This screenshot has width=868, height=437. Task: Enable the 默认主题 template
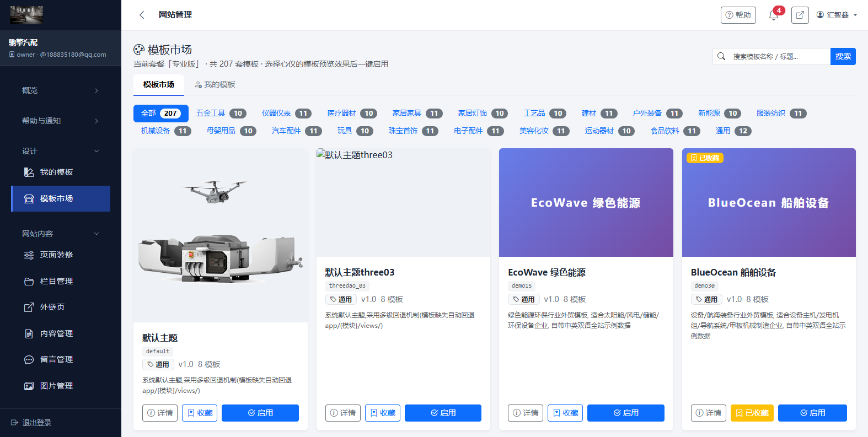[x=260, y=413]
